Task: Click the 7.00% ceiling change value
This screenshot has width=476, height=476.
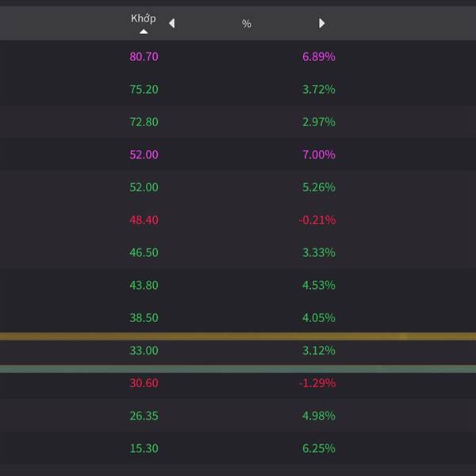Action: coord(319,155)
